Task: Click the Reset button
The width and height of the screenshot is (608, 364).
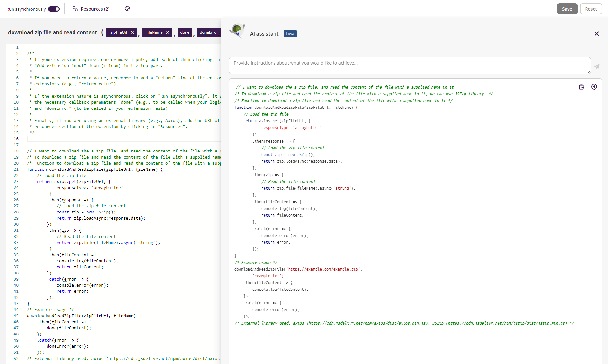Action: tap(591, 9)
